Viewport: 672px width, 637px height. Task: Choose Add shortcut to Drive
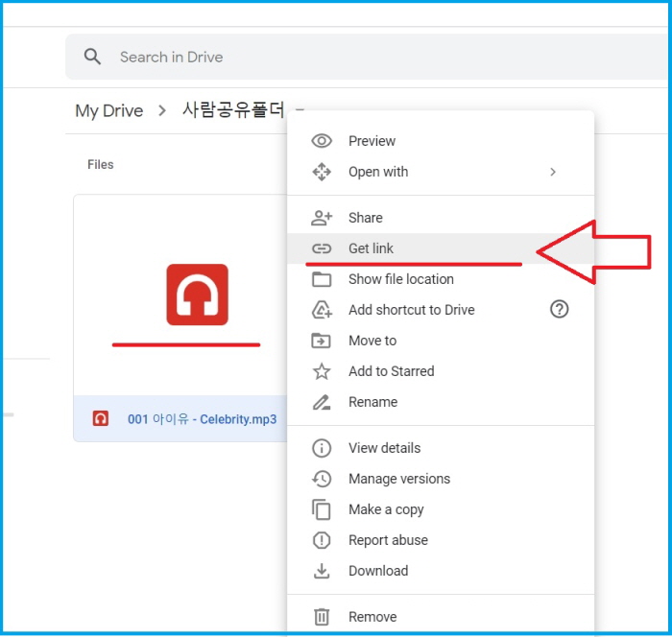click(412, 310)
